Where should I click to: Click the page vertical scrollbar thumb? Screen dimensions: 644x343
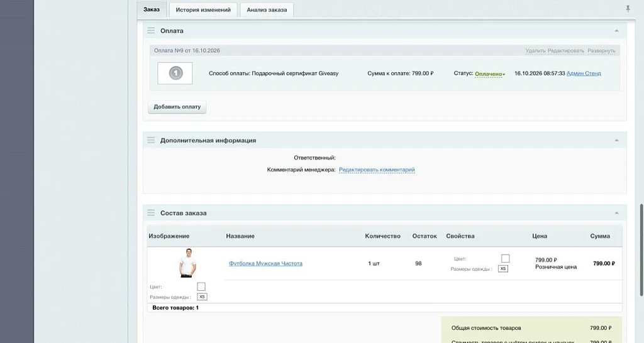pyautogui.click(x=641, y=249)
